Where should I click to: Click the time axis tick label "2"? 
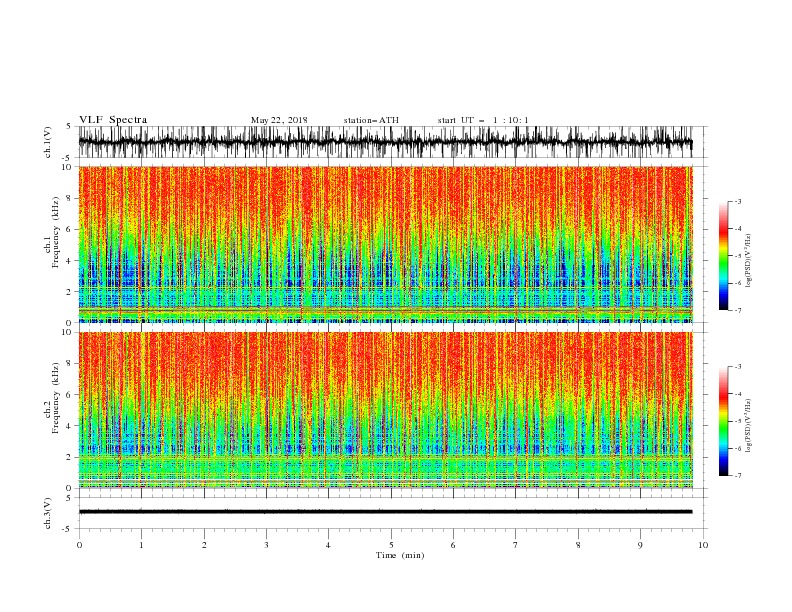click(x=204, y=545)
